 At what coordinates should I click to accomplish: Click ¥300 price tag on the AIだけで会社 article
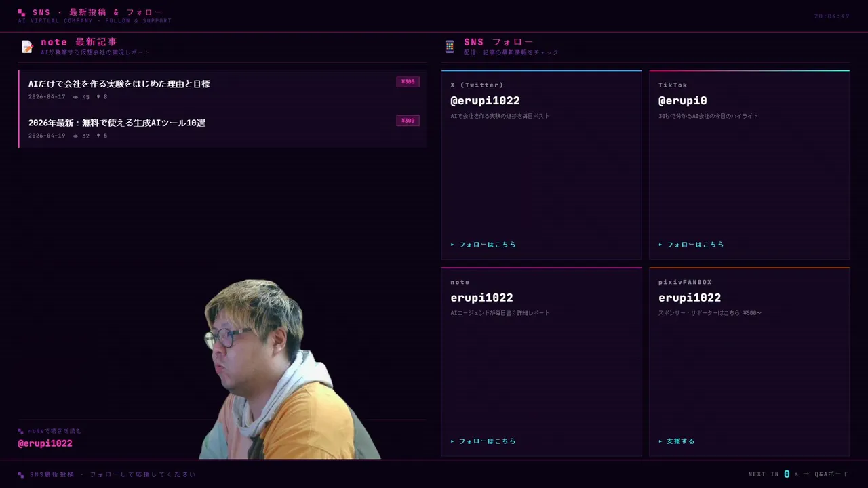tap(408, 82)
